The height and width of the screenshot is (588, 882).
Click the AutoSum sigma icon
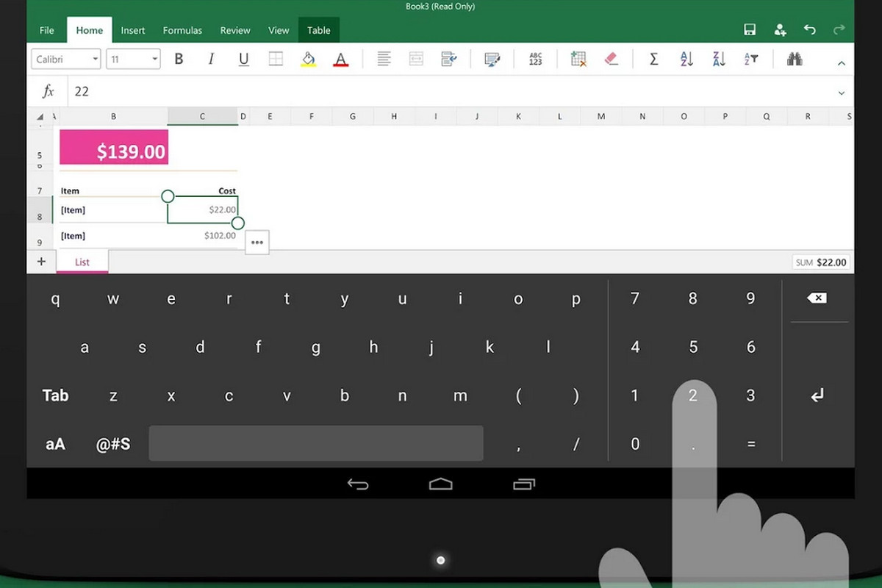[653, 60]
